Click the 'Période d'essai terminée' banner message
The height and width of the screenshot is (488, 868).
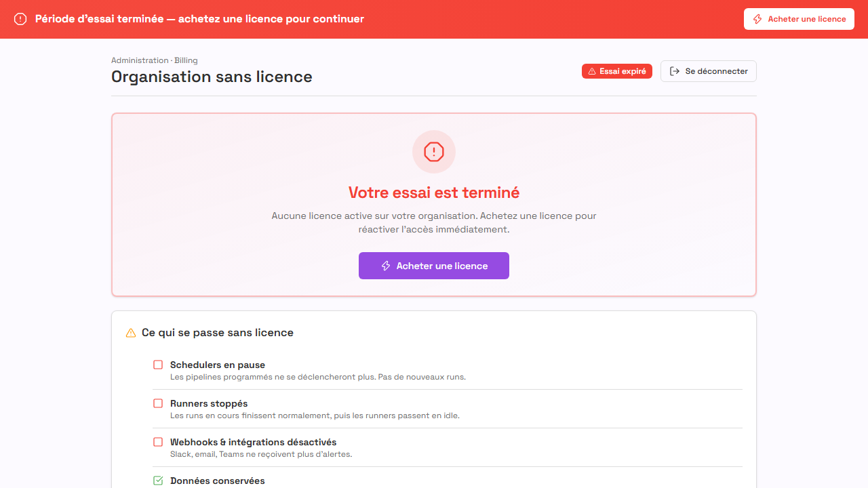199,19
